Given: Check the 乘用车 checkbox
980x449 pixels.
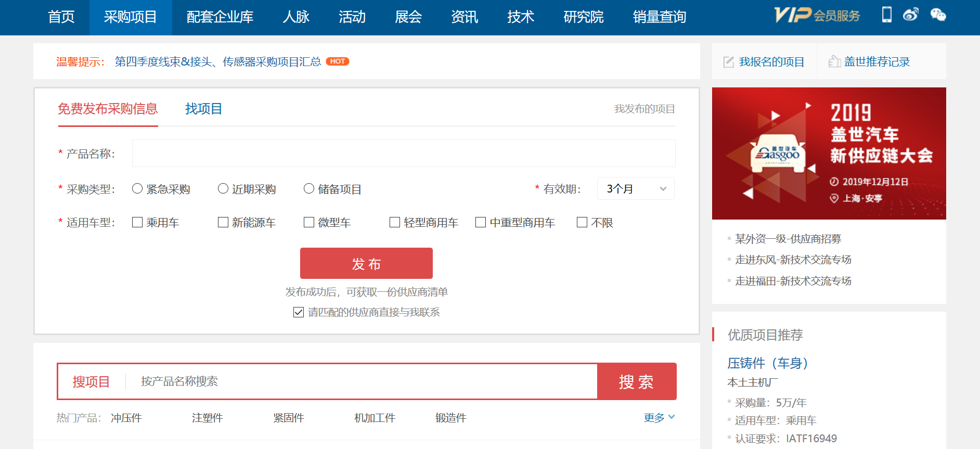Looking at the screenshot, I should point(137,222).
